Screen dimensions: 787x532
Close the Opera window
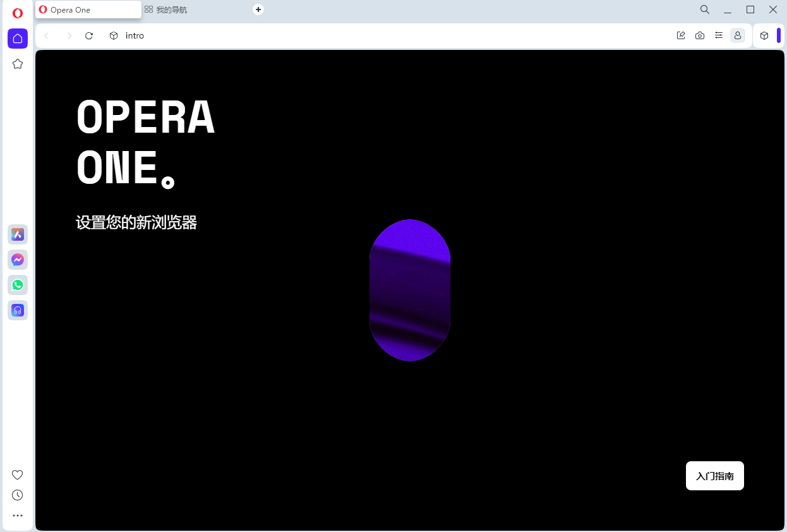tap(773, 9)
